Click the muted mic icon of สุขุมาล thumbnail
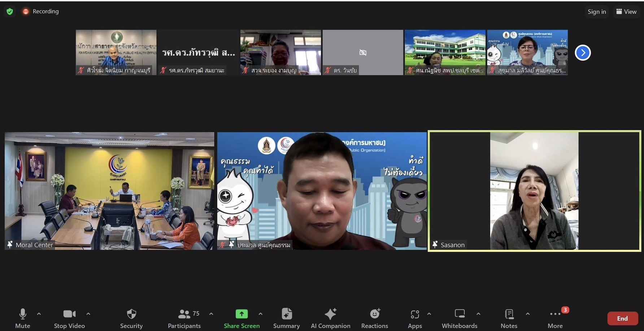This screenshot has height=331, width=644. 492,70
